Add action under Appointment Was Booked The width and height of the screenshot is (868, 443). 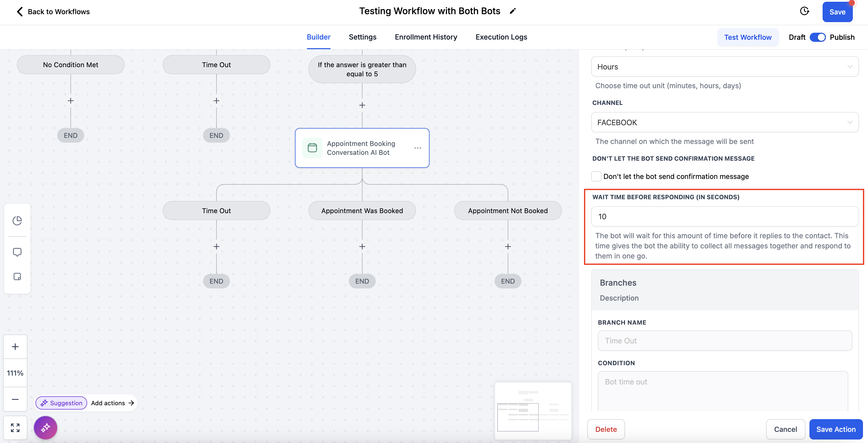(362, 246)
